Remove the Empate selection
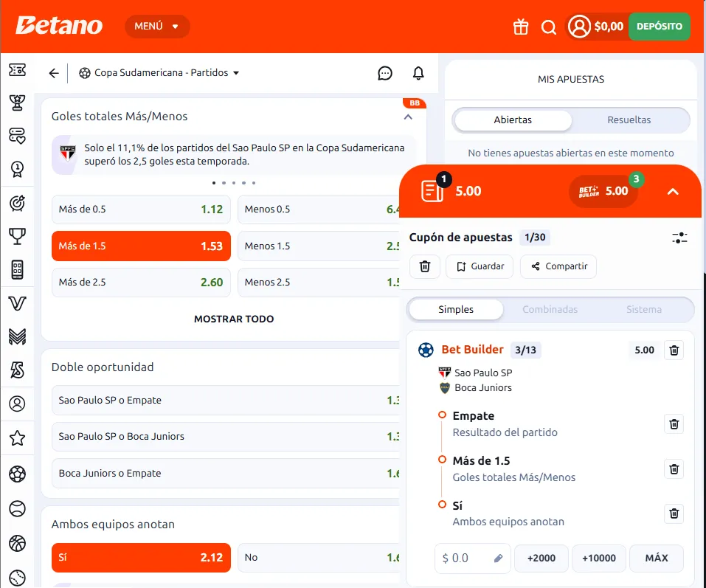The image size is (706, 588). click(674, 424)
